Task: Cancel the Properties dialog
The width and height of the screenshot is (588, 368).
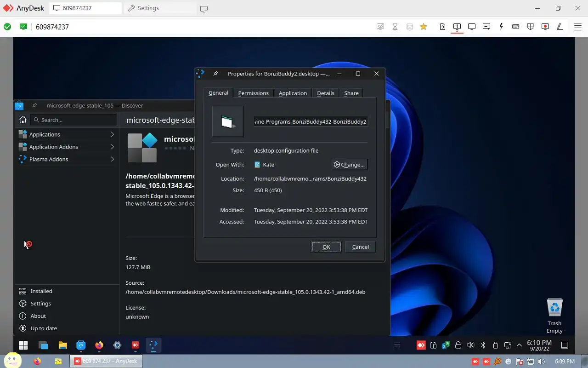Action: pos(361,247)
